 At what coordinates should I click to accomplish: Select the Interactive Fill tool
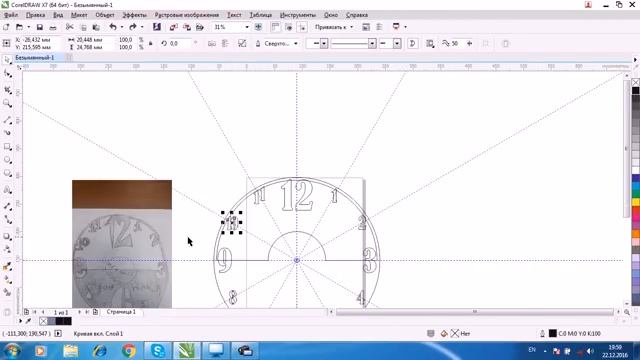coord(7,280)
